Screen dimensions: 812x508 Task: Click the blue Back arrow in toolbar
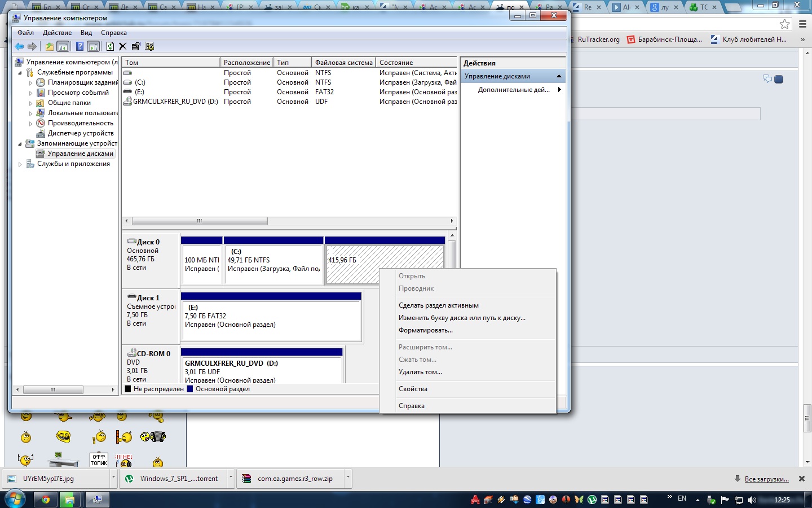19,46
